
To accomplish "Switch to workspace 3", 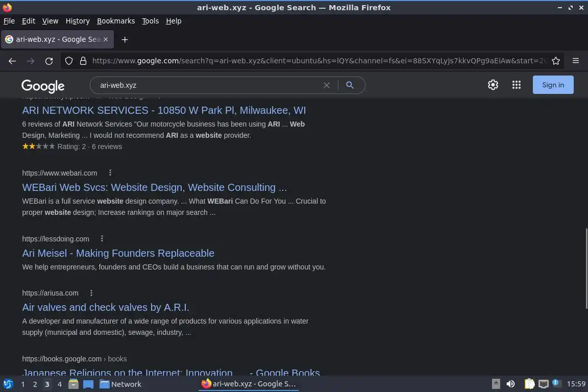I will (x=47, y=384).
